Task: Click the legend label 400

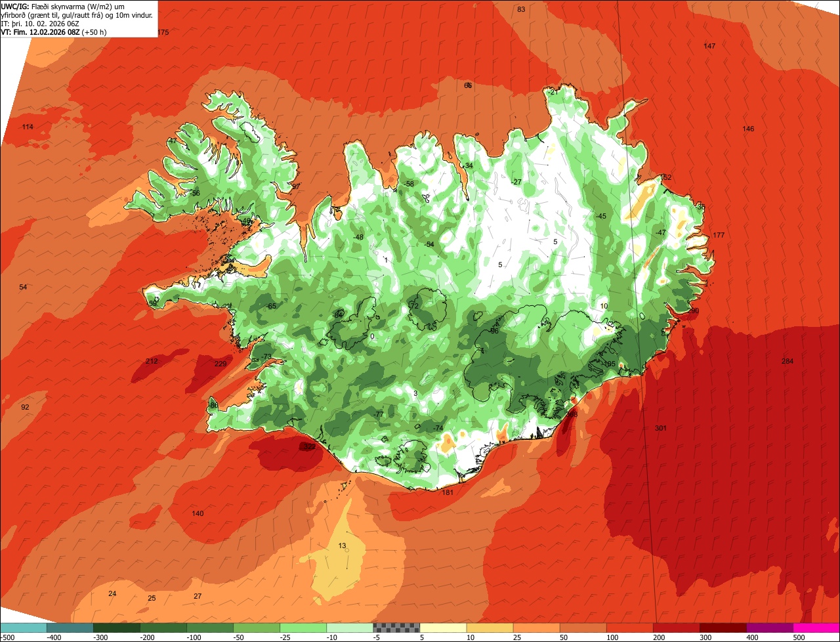Action: (752, 637)
